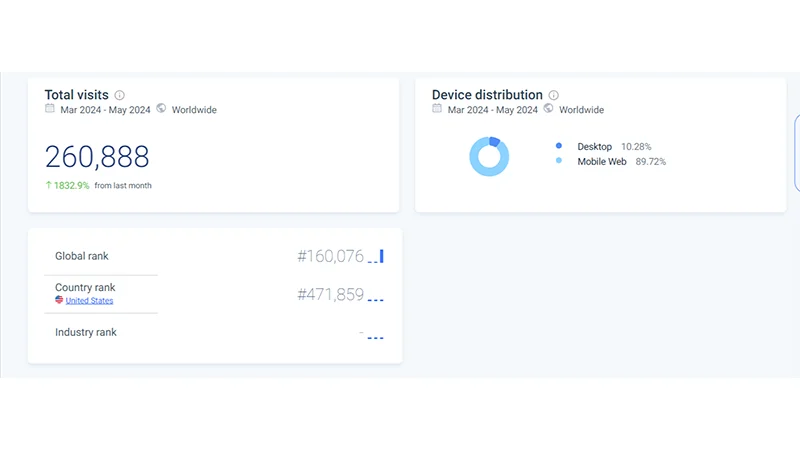Select Total visits date range Mar 2024 - May 2024

tap(106, 110)
